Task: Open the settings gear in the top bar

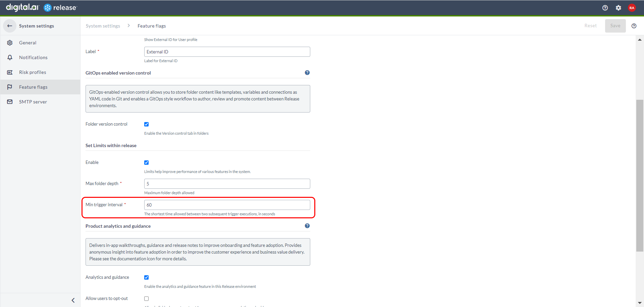Action: coord(619,8)
